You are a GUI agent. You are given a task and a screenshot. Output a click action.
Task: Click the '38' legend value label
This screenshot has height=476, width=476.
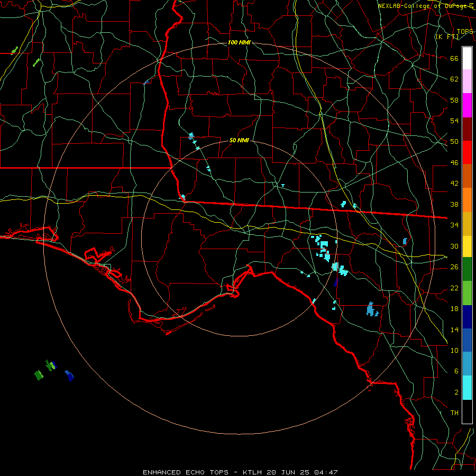(x=454, y=204)
